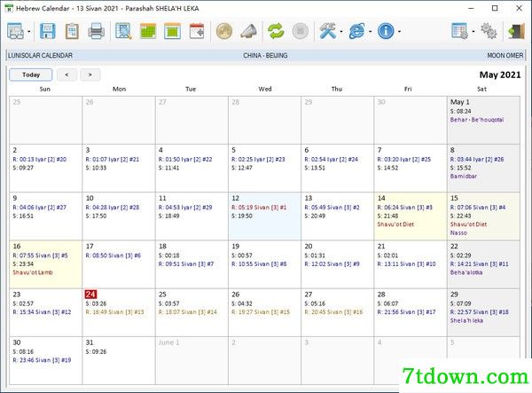The width and height of the screenshot is (532, 393).
Task: Click Shavu'ot Diet on day 14
Action: [x=395, y=224]
